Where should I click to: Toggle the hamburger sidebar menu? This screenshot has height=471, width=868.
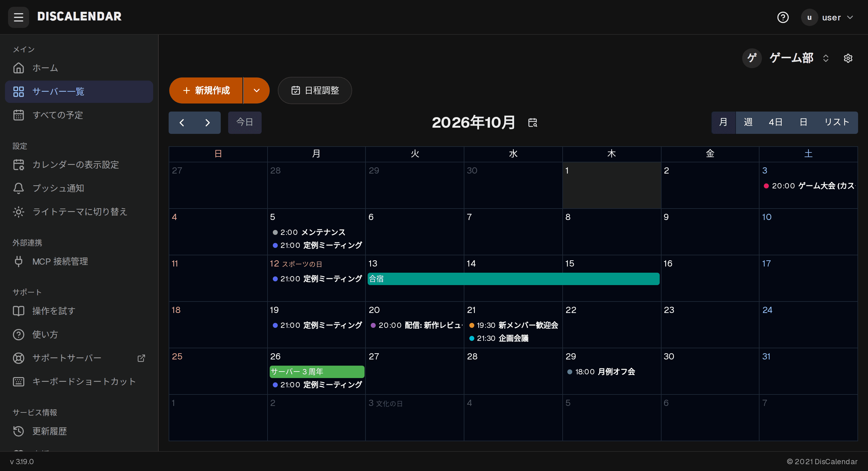[19, 17]
